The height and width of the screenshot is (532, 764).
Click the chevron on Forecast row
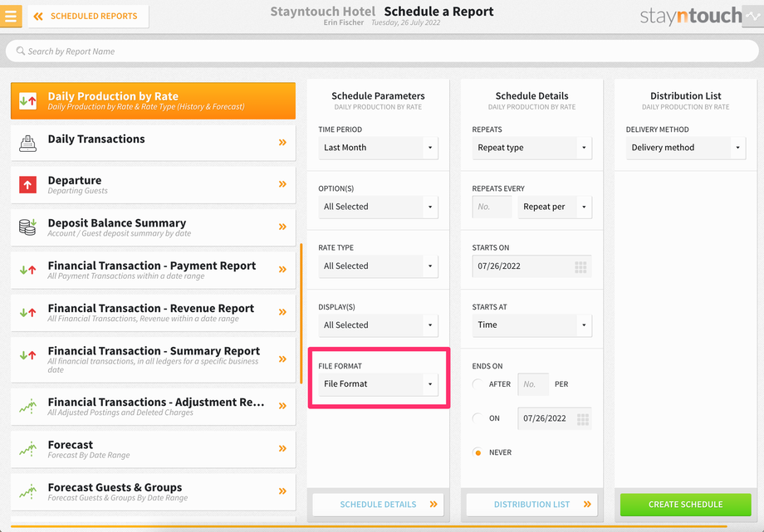click(x=282, y=448)
